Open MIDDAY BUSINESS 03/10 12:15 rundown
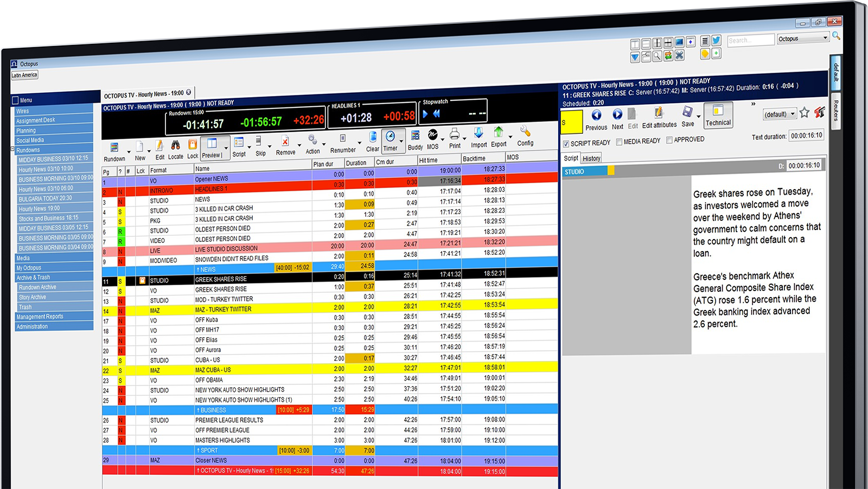Viewport: 868px width, 489px height. pyautogui.click(x=55, y=159)
